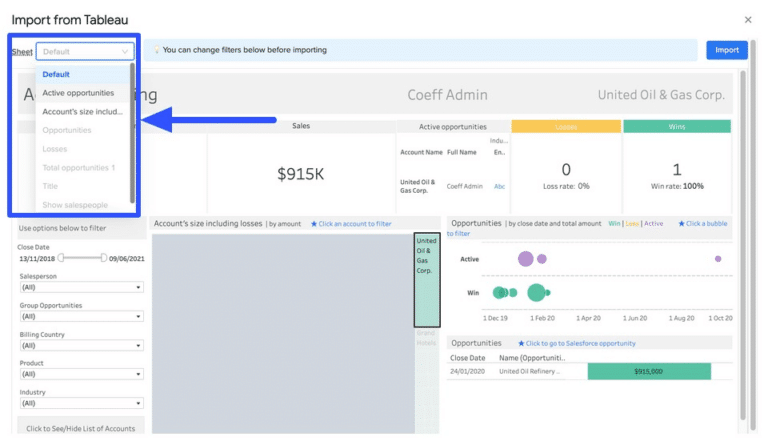Click the lightbulb tip icon
The width and height of the screenshot is (768, 445).
[x=156, y=50]
